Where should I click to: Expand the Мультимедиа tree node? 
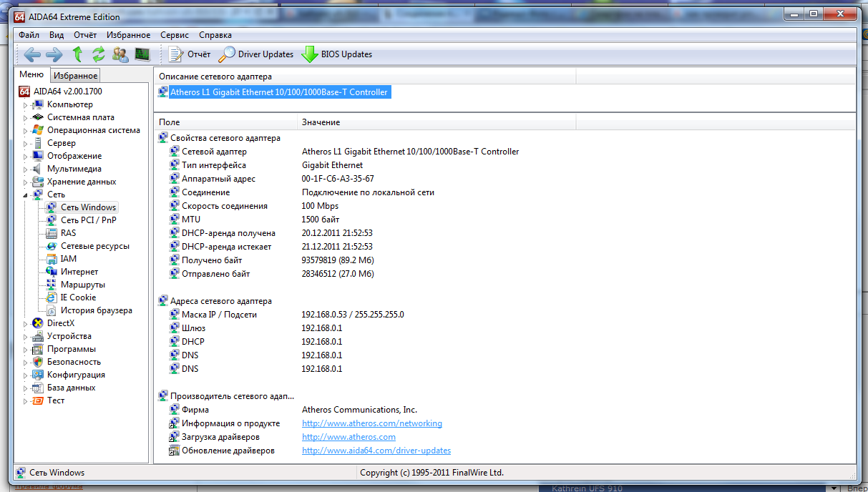25,169
